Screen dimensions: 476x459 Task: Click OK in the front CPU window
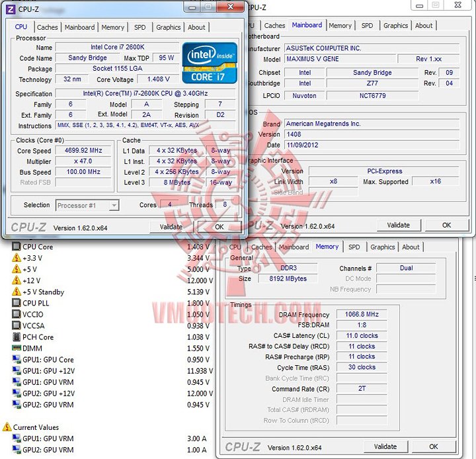219,227
